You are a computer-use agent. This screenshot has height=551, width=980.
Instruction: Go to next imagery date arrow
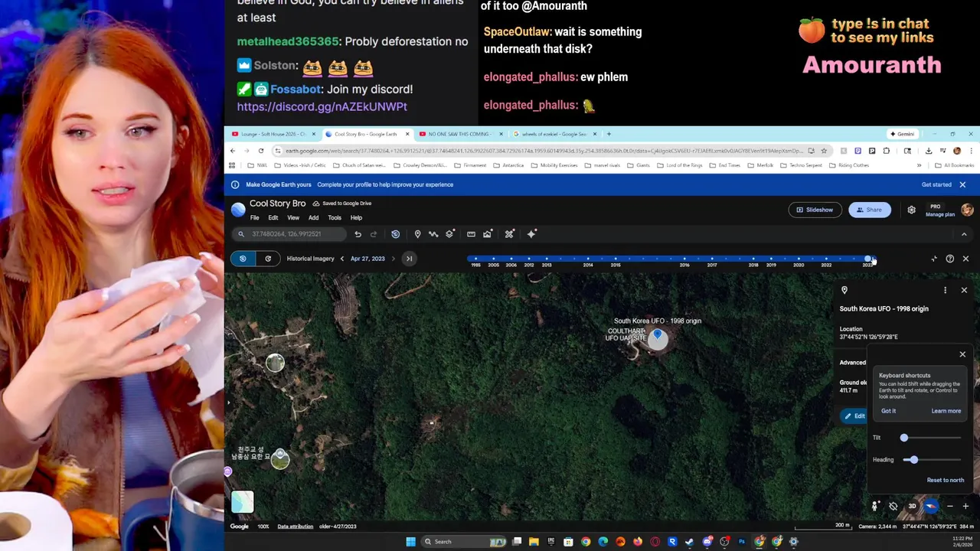(x=393, y=259)
